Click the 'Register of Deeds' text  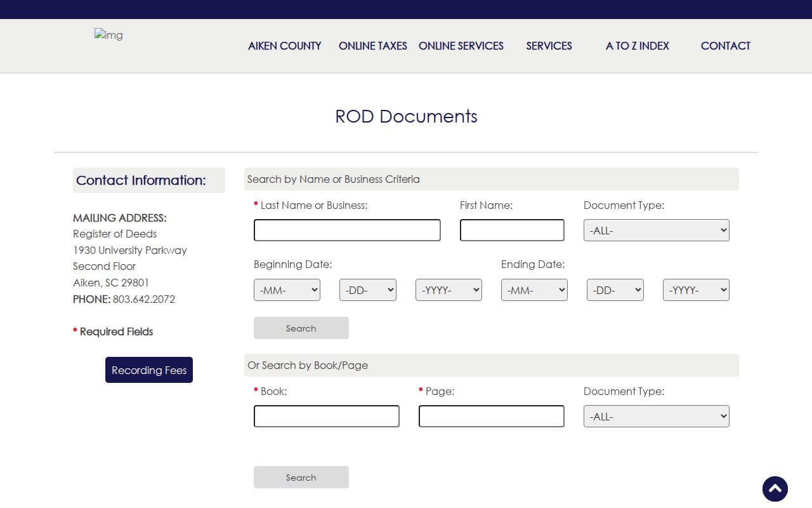click(x=115, y=234)
